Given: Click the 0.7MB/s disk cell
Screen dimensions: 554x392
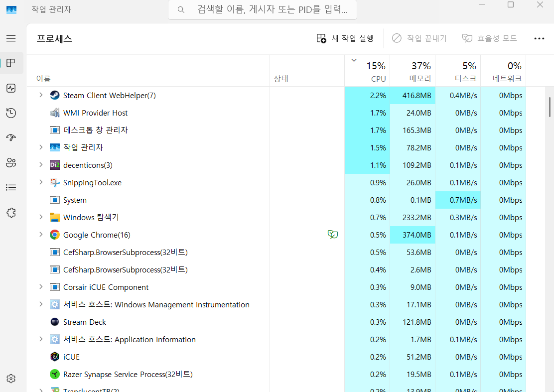Looking at the screenshot, I should click(457, 200).
